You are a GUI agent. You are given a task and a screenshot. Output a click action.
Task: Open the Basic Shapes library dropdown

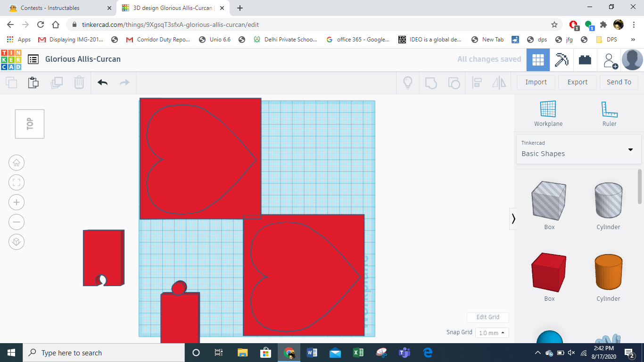click(578, 149)
